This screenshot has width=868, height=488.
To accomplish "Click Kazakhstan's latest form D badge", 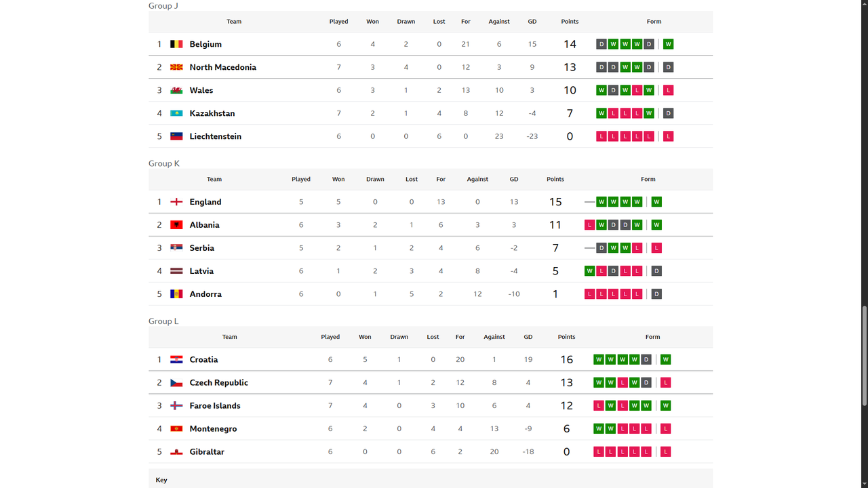I will (669, 113).
